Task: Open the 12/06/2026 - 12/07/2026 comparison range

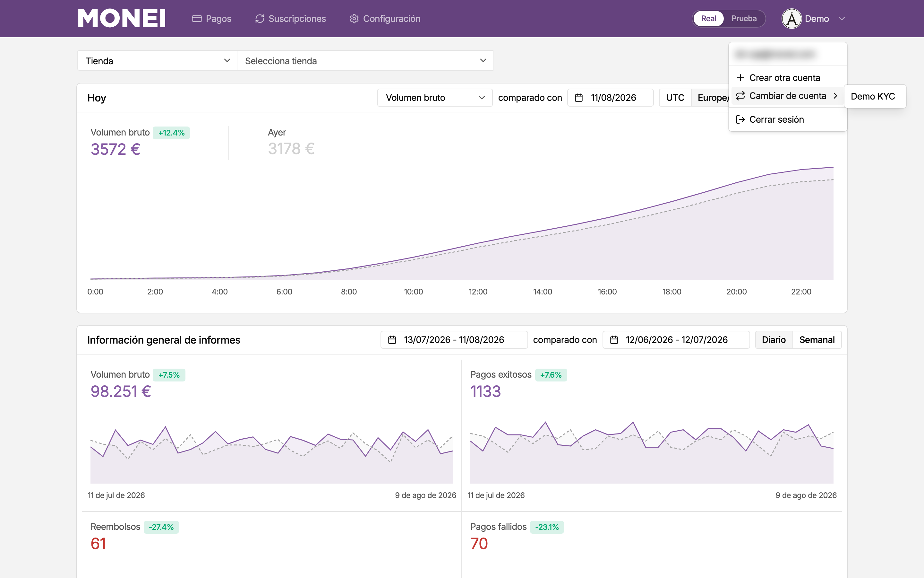Action: point(676,340)
